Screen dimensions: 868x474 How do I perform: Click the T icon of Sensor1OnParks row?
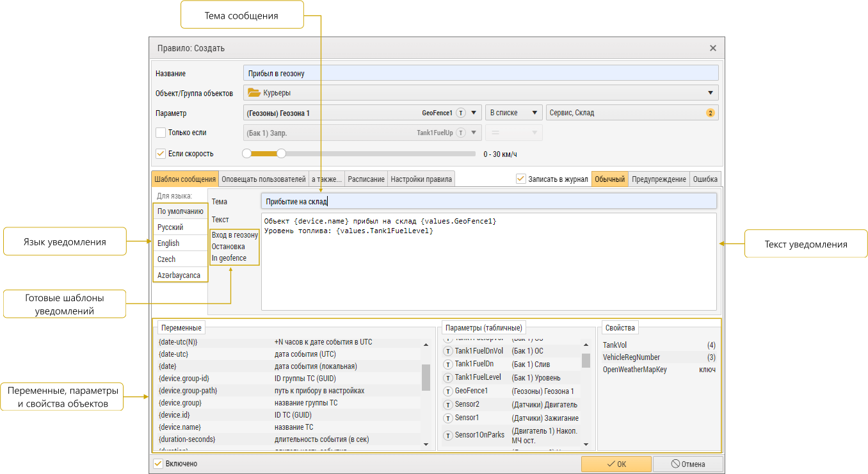coord(448,435)
